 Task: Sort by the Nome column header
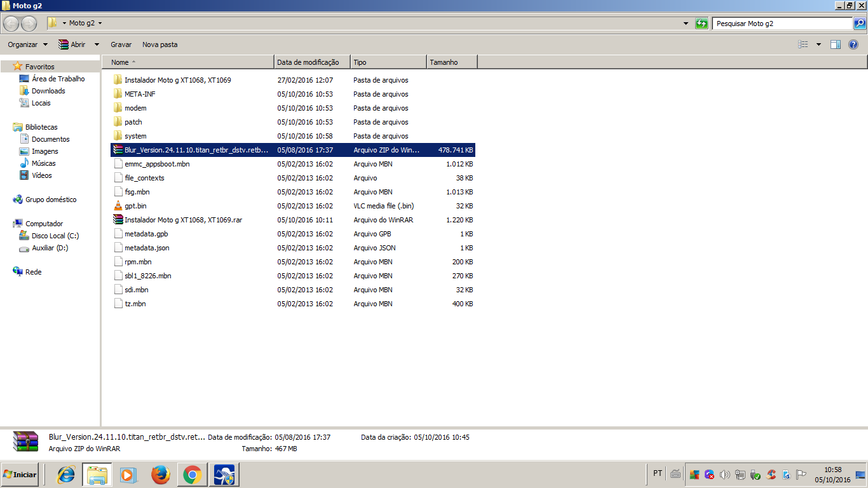[188, 62]
